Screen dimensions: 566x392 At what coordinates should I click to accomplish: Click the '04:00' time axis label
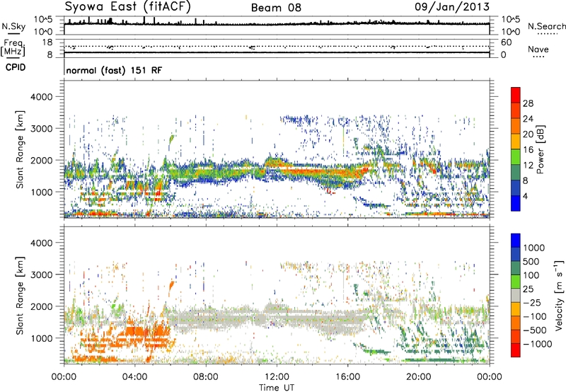pyautogui.click(x=135, y=377)
